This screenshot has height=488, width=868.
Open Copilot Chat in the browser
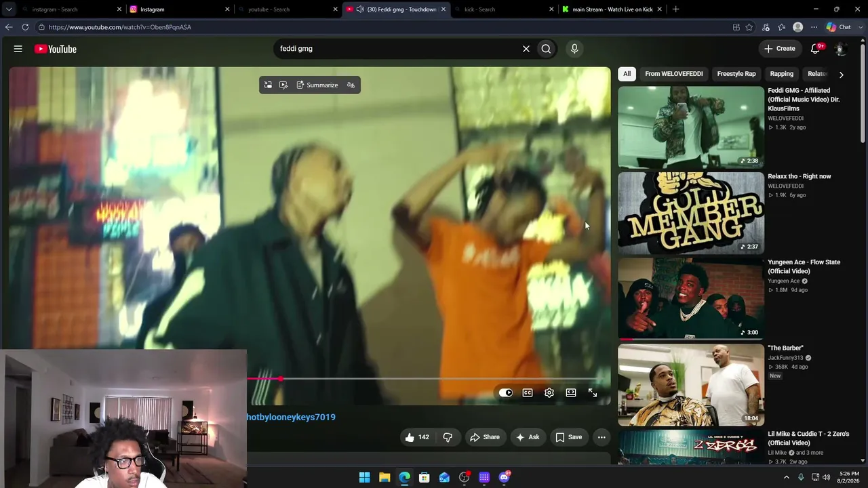[838, 27]
